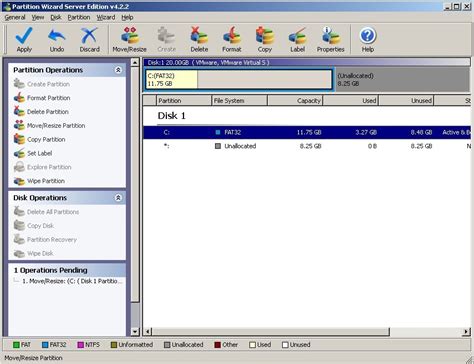Click the Other dark red legend swatch

tap(218, 345)
